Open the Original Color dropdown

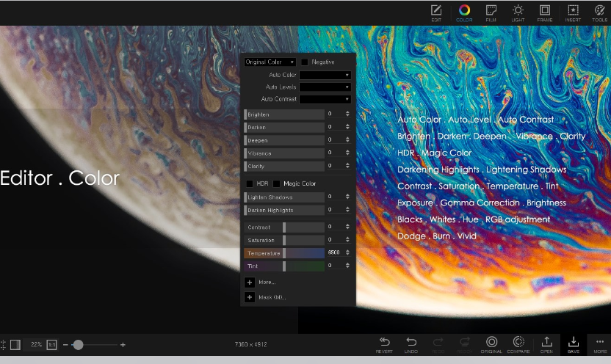(x=270, y=62)
